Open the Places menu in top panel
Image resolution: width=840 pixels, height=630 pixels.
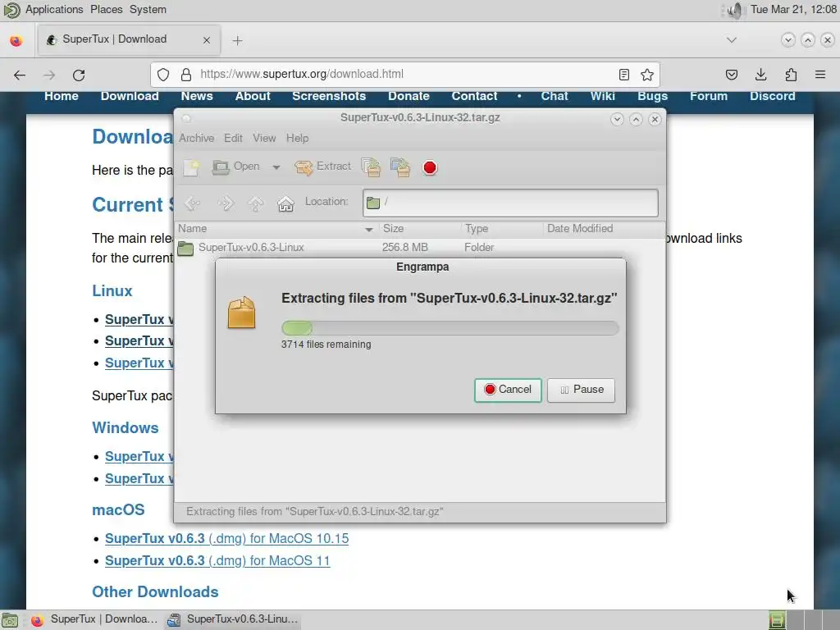pyautogui.click(x=106, y=10)
